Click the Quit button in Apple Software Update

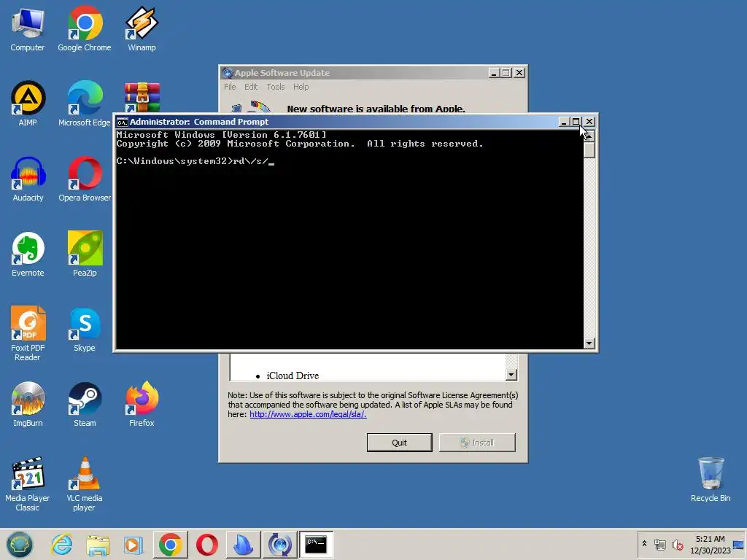click(399, 443)
